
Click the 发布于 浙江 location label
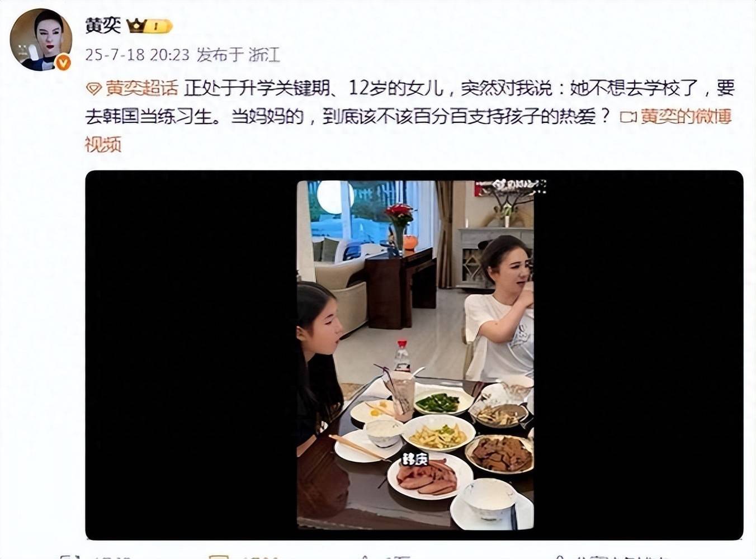tap(238, 55)
